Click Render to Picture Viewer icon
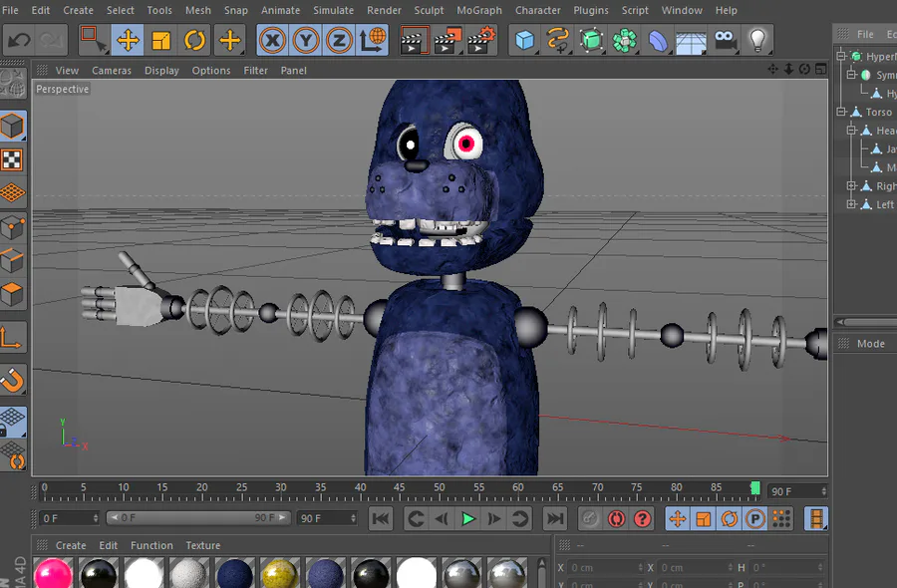 point(448,41)
